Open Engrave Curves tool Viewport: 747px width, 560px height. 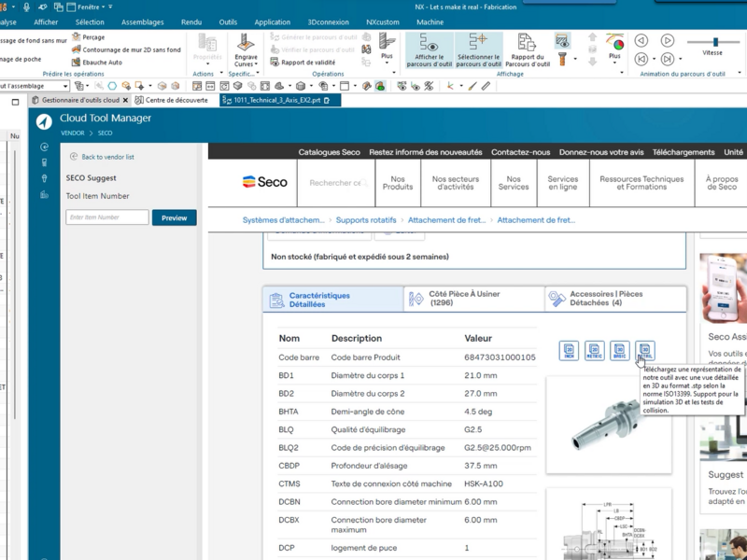(246, 50)
